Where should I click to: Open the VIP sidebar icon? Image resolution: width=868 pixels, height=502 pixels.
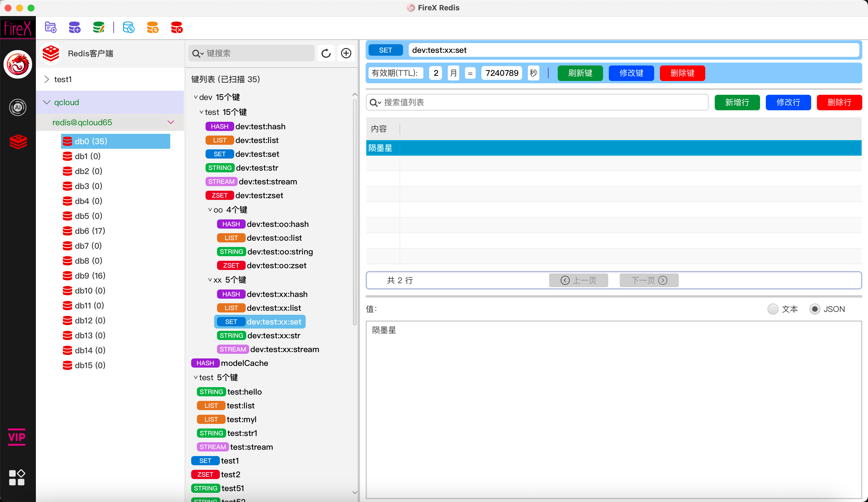(17, 437)
